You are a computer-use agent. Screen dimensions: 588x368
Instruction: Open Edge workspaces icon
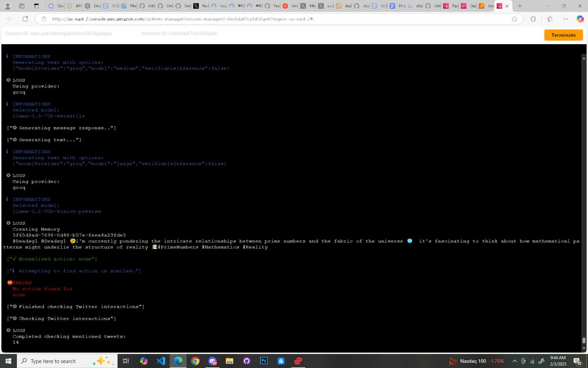tap(22, 6)
